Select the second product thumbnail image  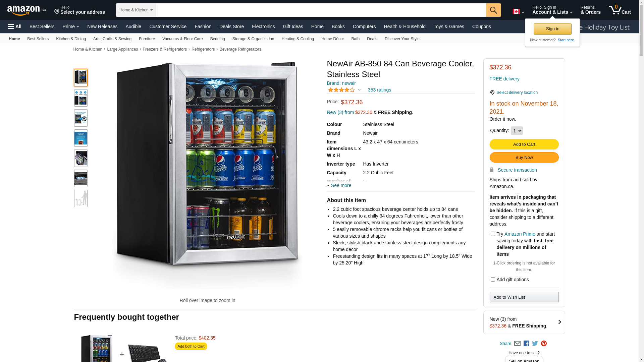81,98
